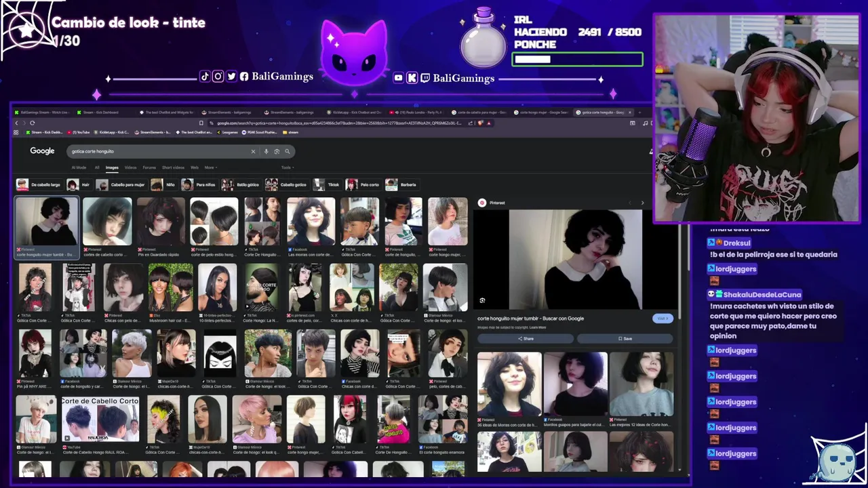Open the large preview image of black bob
The height and width of the screenshot is (488, 868).
(575, 260)
